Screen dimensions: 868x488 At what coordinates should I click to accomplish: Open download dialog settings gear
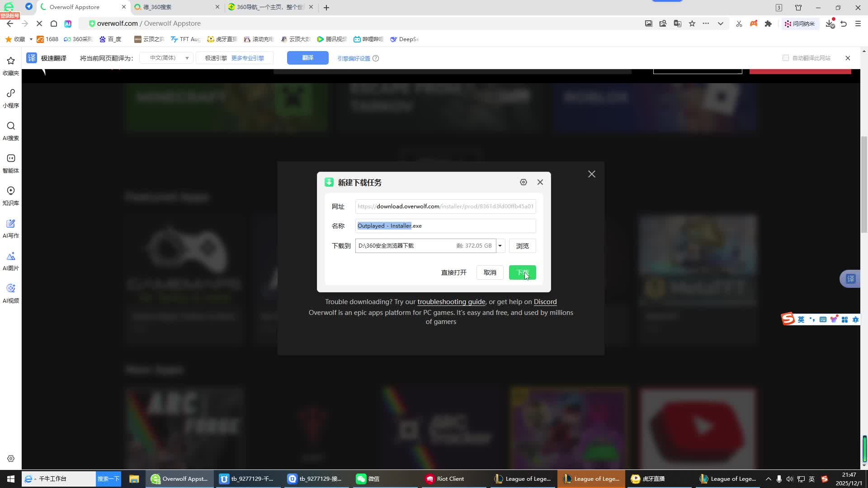(523, 182)
